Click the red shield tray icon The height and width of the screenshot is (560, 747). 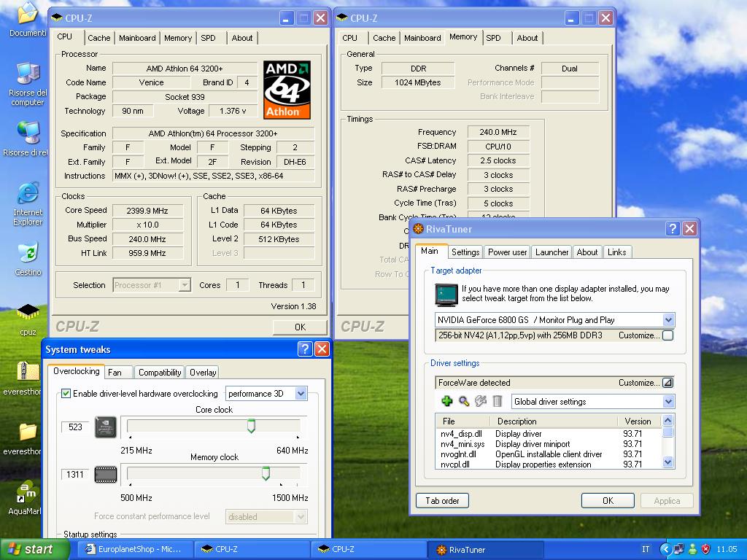[705, 549]
